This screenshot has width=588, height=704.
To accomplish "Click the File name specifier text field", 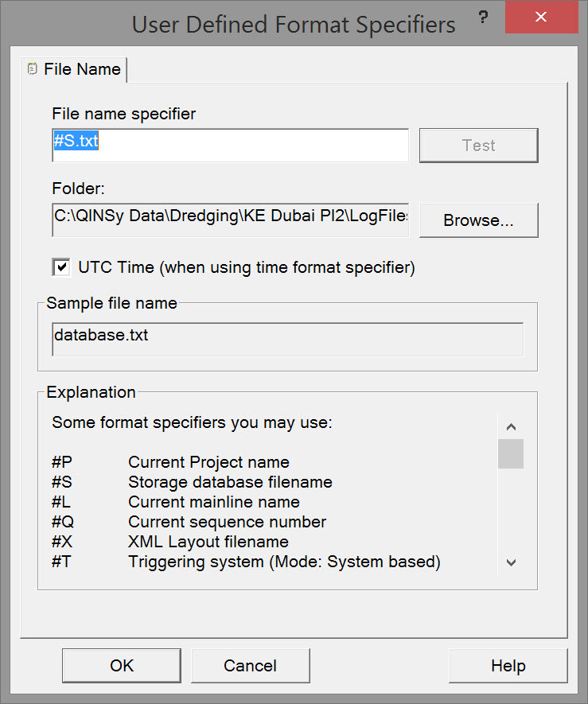I will pyautogui.click(x=230, y=145).
